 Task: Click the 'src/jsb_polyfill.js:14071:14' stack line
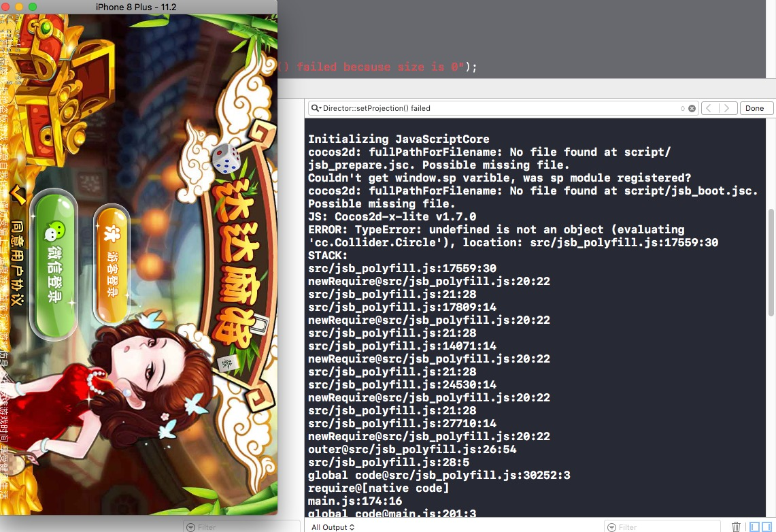(402, 346)
